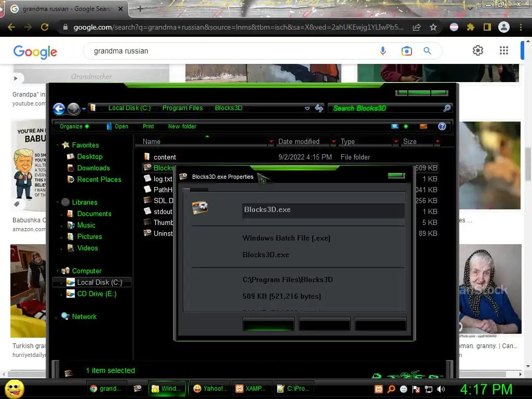This screenshot has height=399, width=532.
Task: Click the Uninst file icon in list
Action: pos(147,233)
